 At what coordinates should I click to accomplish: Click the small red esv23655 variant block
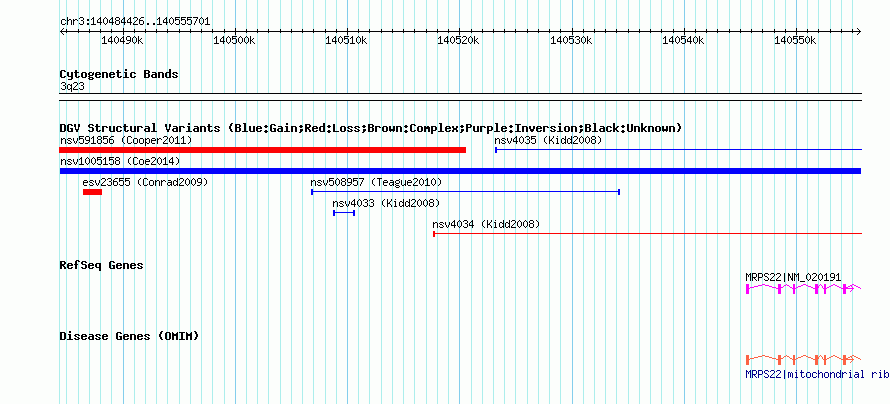[93, 192]
